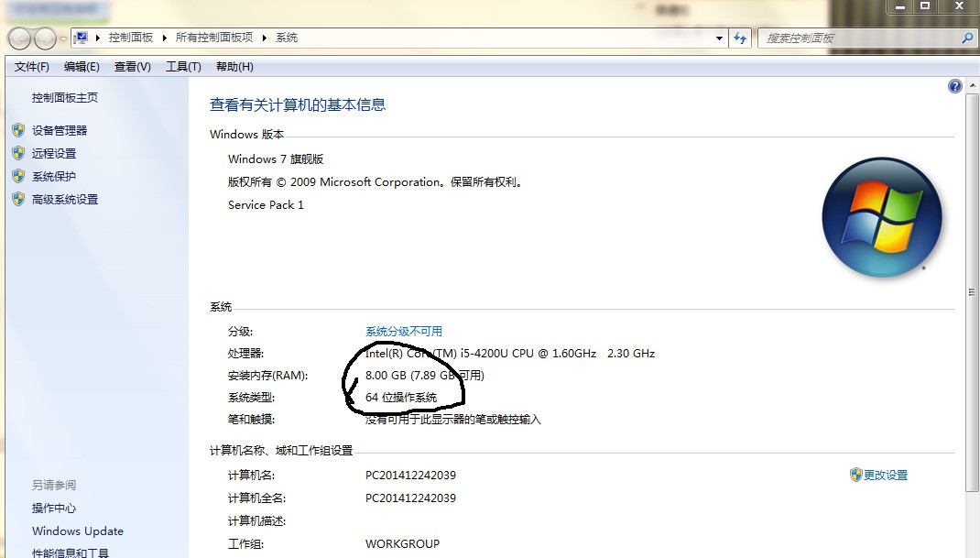Open the 文件(F) menu
The width and height of the screenshot is (980, 558).
pyautogui.click(x=31, y=66)
